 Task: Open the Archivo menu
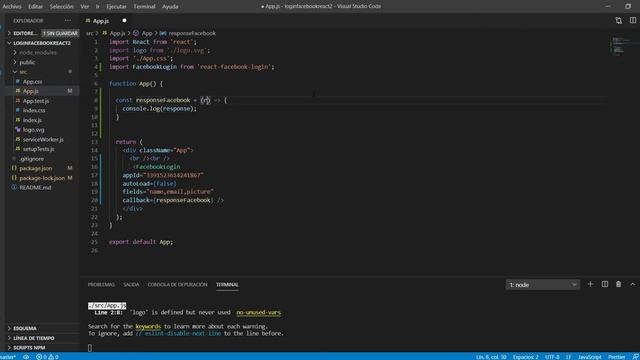12,7
